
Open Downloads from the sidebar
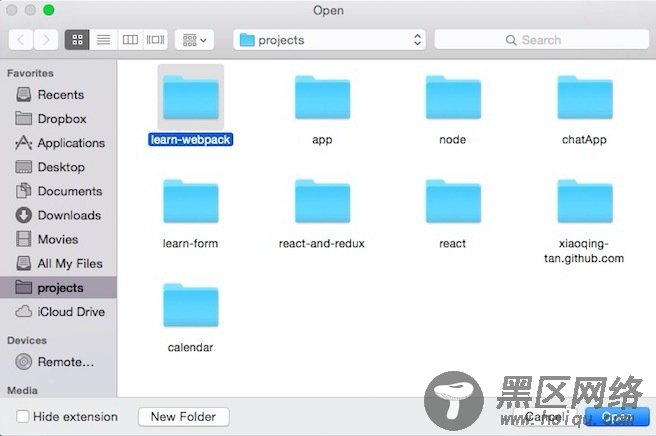tap(59, 215)
